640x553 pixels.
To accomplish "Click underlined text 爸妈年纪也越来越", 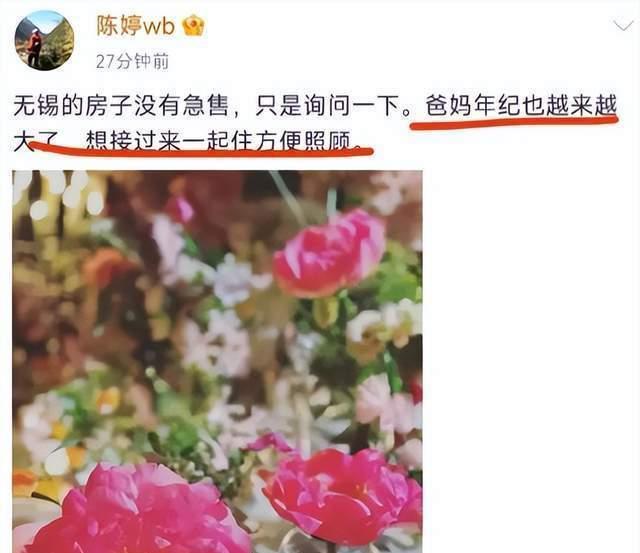I will [521, 105].
